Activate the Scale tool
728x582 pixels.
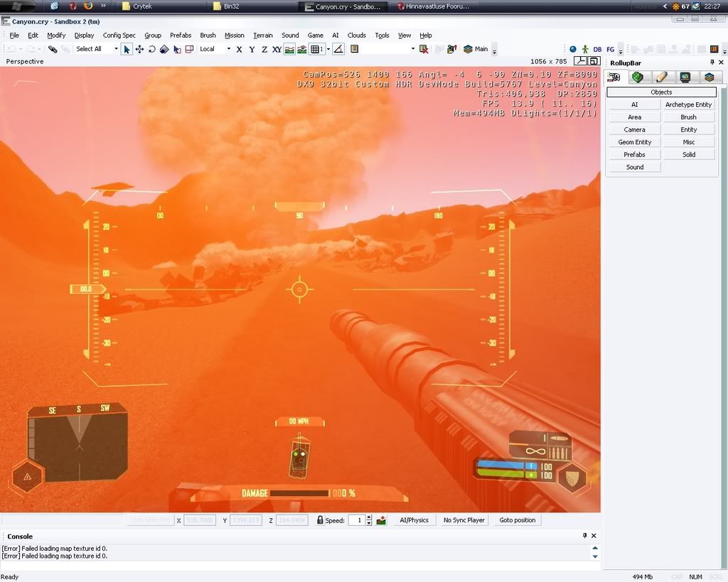tap(164, 49)
